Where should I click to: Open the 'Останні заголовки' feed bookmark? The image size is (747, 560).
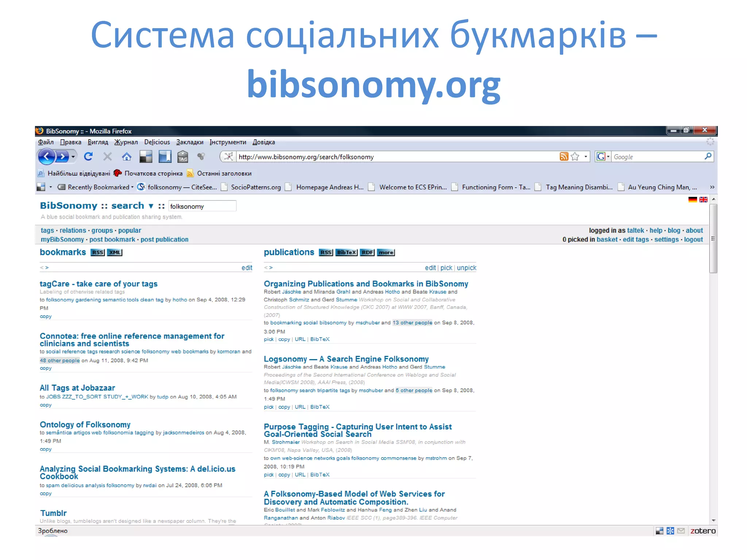[x=219, y=174]
